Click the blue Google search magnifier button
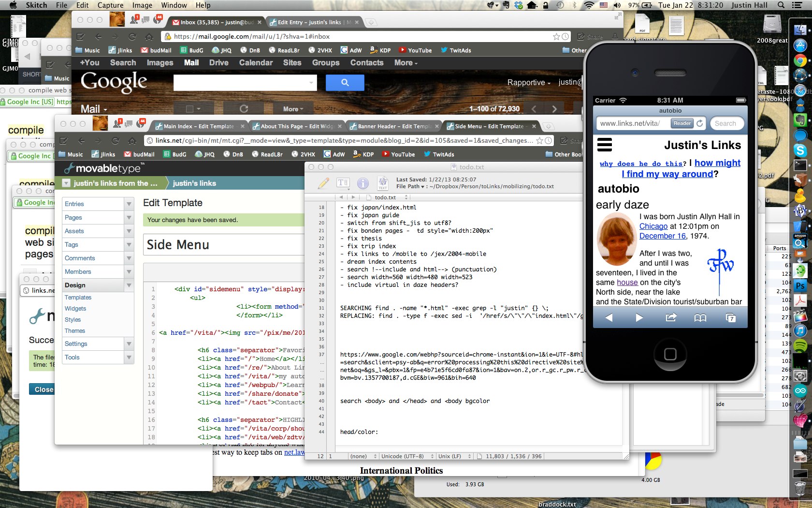This screenshot has height=508, width=812. point(345,83)
